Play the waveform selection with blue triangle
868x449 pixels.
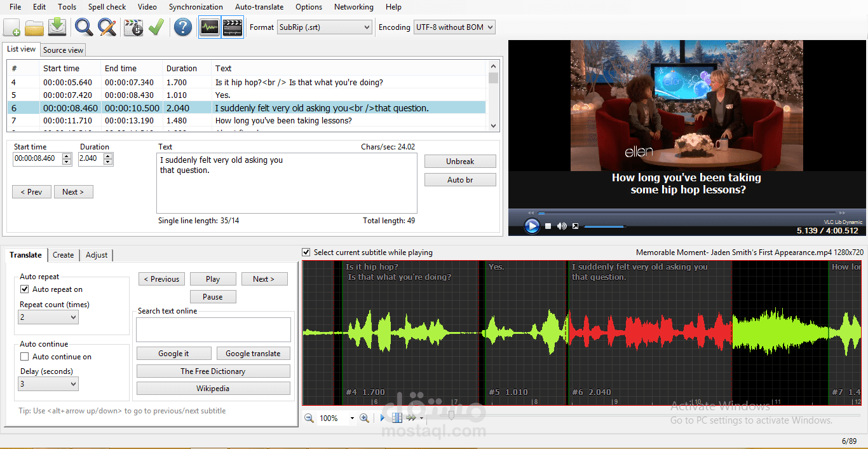point(383,418)
